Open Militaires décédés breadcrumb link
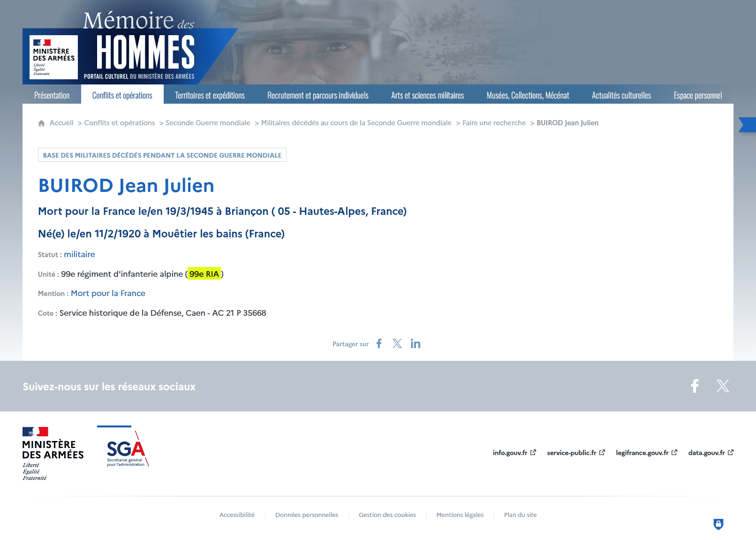The image size is (756, 540). (356, 123)
